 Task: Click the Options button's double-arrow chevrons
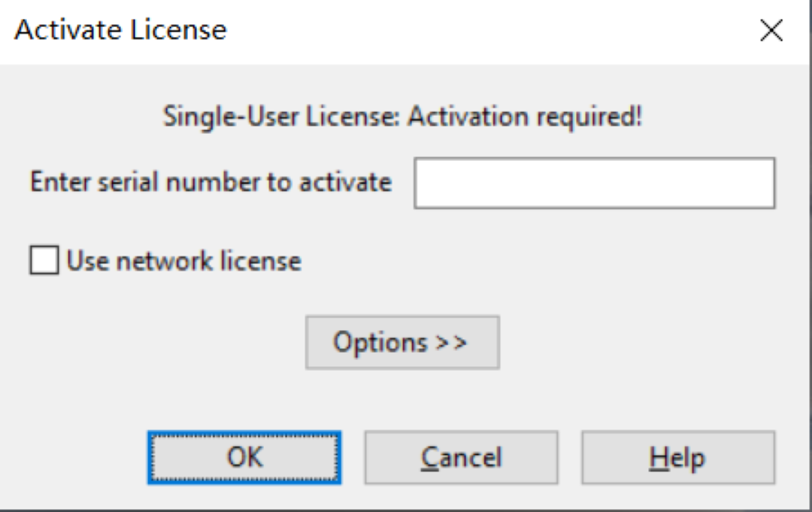(451, 344)
